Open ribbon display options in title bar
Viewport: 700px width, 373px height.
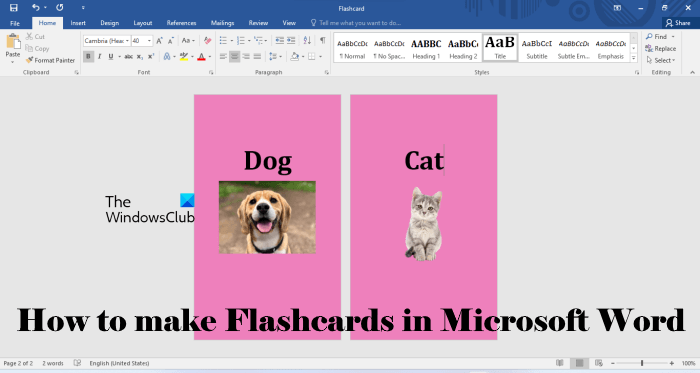[617, 8]
